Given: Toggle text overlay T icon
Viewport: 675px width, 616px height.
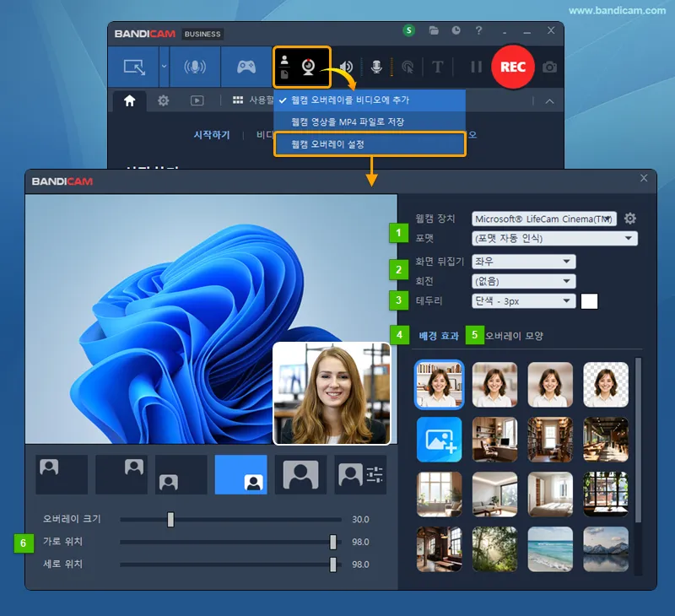Looking at the screenshot, I should tap(437, 67).
